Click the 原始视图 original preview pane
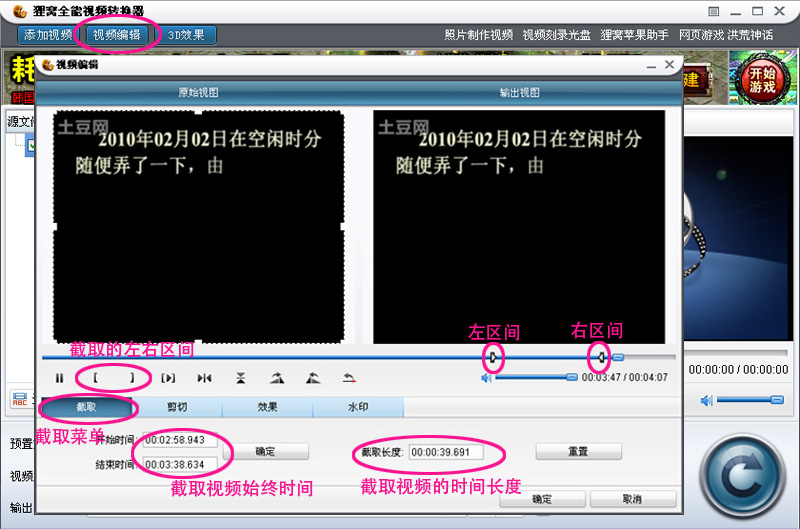 (x=198, y=226)
